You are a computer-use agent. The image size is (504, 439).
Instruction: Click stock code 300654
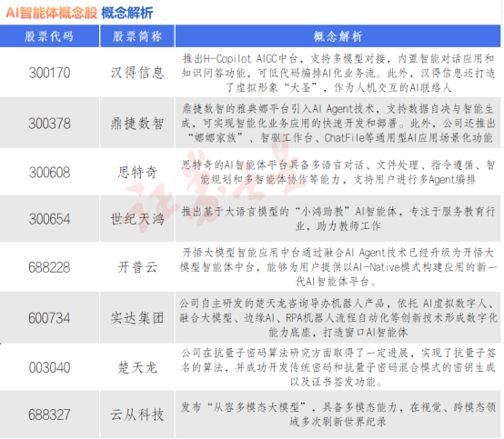[x=49, y=219]
